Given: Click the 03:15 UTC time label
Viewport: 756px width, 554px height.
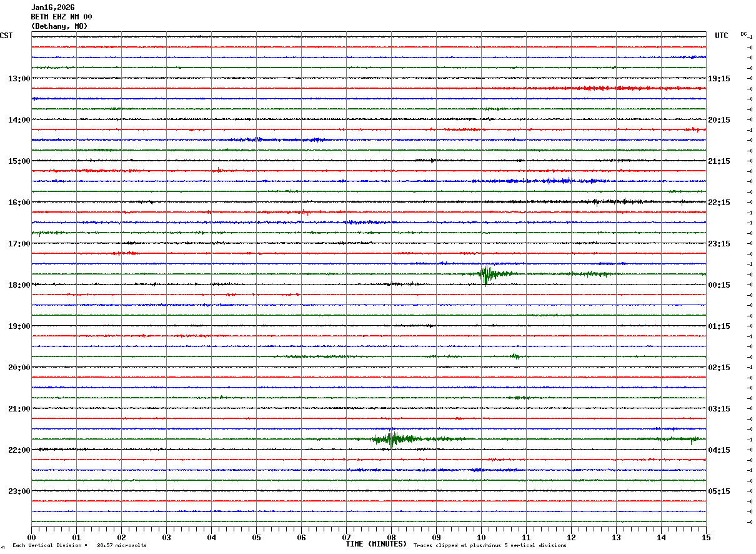Looking at the screenshot, I should pyautogui.click(x=719, y=409).
